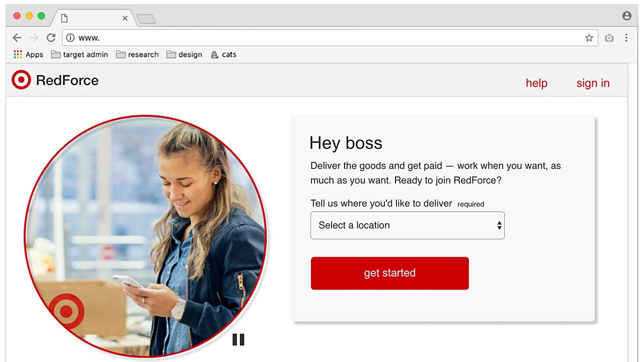Click the browser forward arrow
This screenshot has width=644, height=362.
coord(34,38)
